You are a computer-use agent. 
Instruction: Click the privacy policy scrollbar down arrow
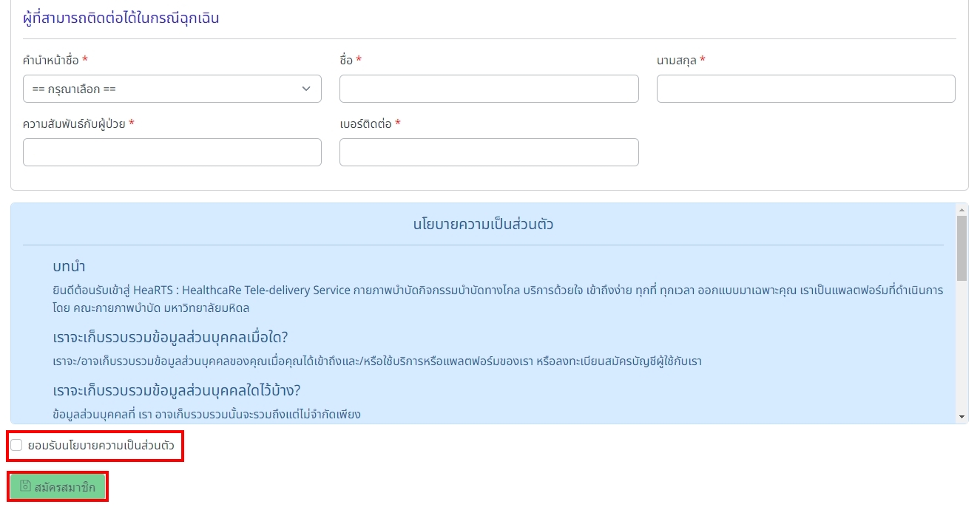coord(962,418)
